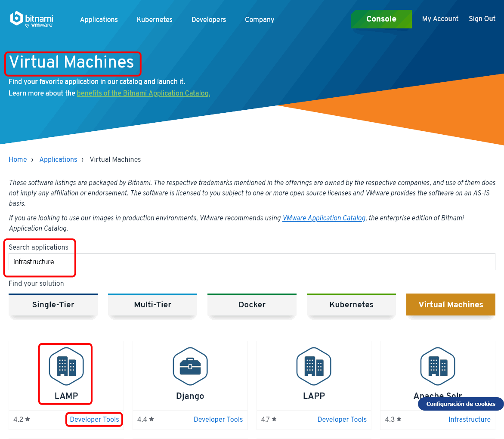The height and width of the screenshot is (439, 504).
Task: Open the LAPP building icon
Action: pos(314,366)
